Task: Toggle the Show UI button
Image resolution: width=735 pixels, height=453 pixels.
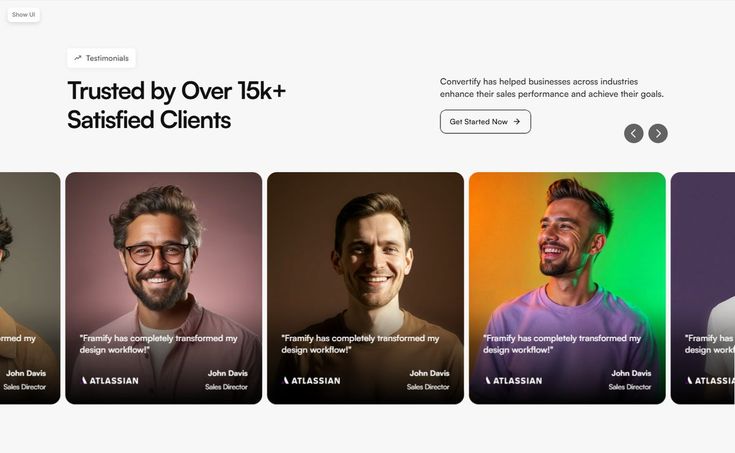Action: click(x=23, y=15)
